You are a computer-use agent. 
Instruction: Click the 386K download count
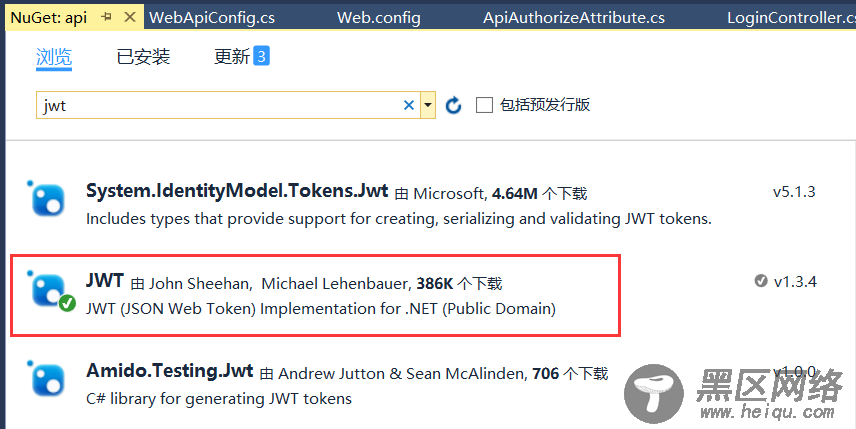pyautogui.click(x=435, y=283)
